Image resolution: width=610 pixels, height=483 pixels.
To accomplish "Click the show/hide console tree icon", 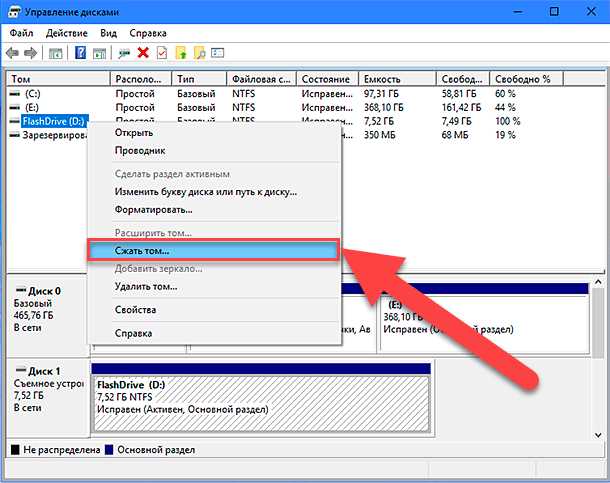I will click(x=55, y=53).
